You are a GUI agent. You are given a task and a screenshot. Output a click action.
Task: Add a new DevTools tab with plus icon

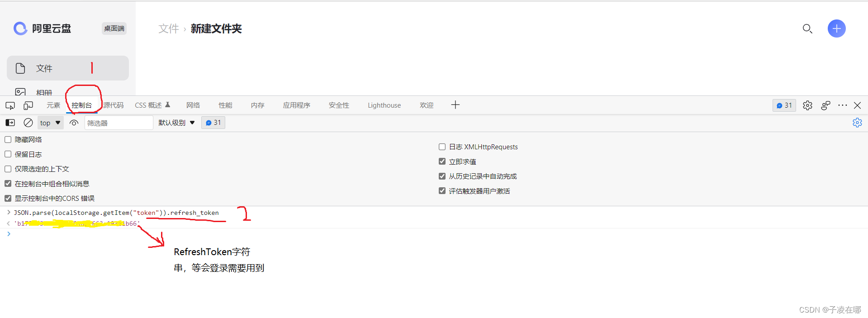click(x=455, y=105)
